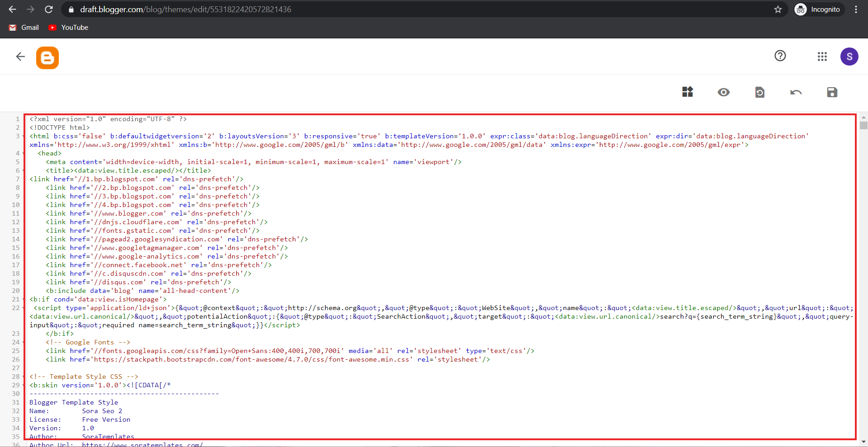Viewport: 868px width, 447px height.
Task: Click the '//2.bp.blogspot.com' link line
Action: [153, 188]
